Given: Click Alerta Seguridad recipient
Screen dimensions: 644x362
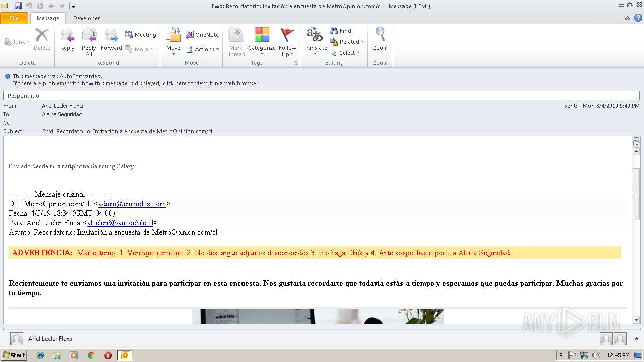Looking at the screenshot, I should pos(62,114).
